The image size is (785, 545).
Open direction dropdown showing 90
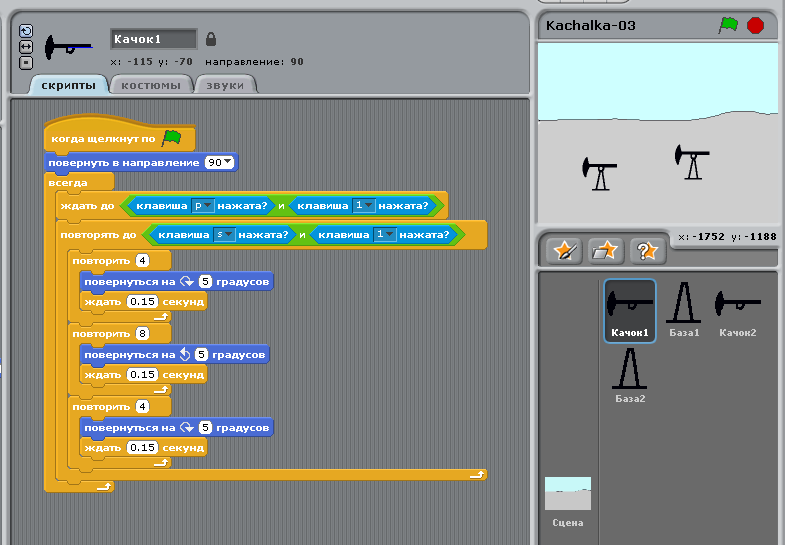(x=219, y=163)
